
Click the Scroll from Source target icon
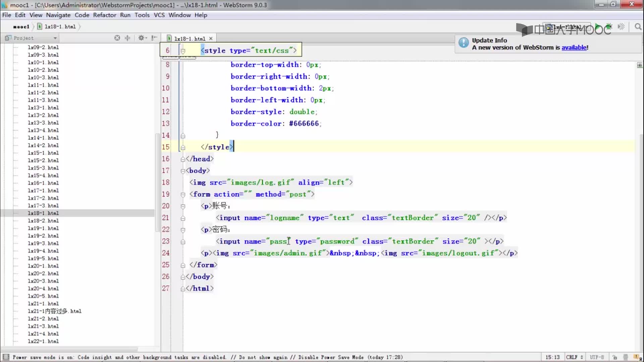(x=117, y=38)
